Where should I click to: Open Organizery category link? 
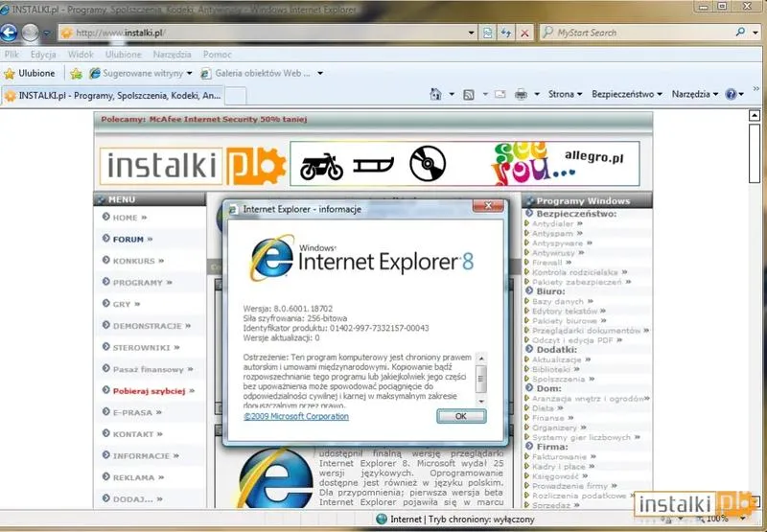[555, 428]
